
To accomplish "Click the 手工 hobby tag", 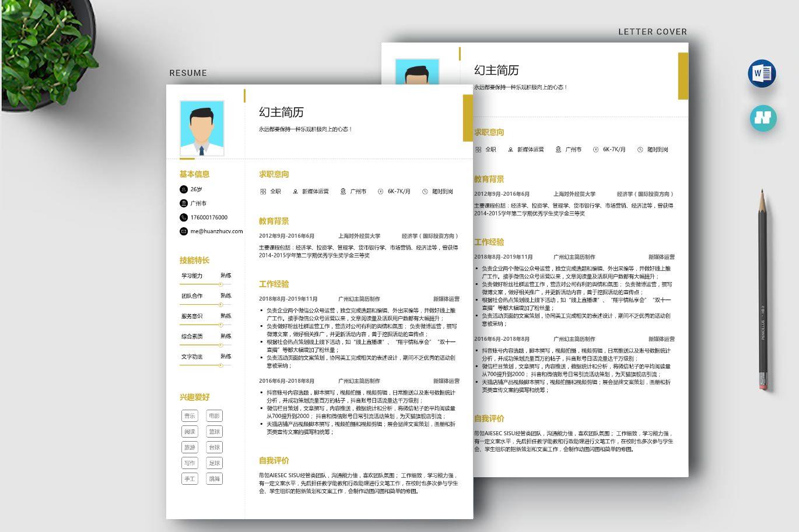I will [190, 479].
